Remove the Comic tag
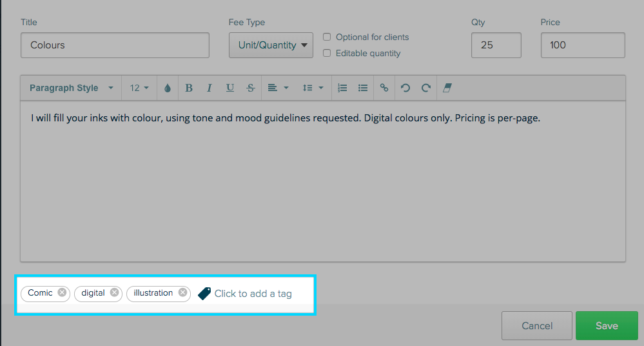This screenshot has height=346, width=644. point(62,292)
